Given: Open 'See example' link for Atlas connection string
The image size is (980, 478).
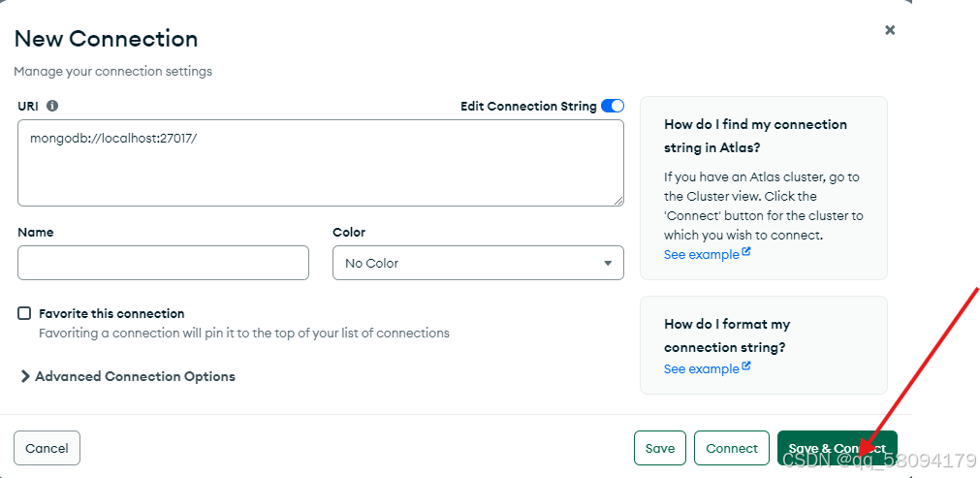Looking at the screenshot, I should click(701, 254).
